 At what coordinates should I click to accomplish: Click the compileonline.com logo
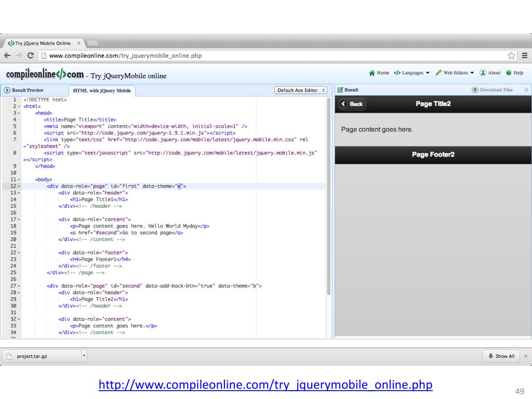[x=45, y=74]
